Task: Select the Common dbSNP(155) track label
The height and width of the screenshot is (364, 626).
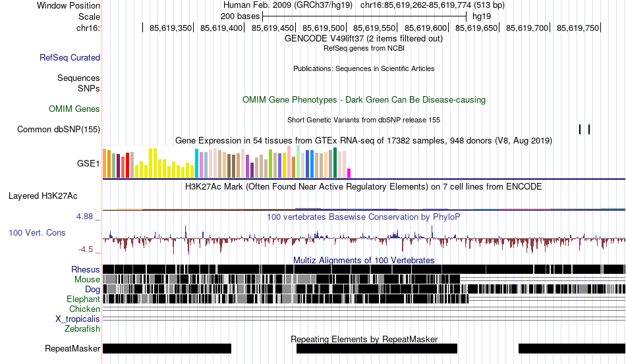Action: pyautogui.click(x=59, y=129)
